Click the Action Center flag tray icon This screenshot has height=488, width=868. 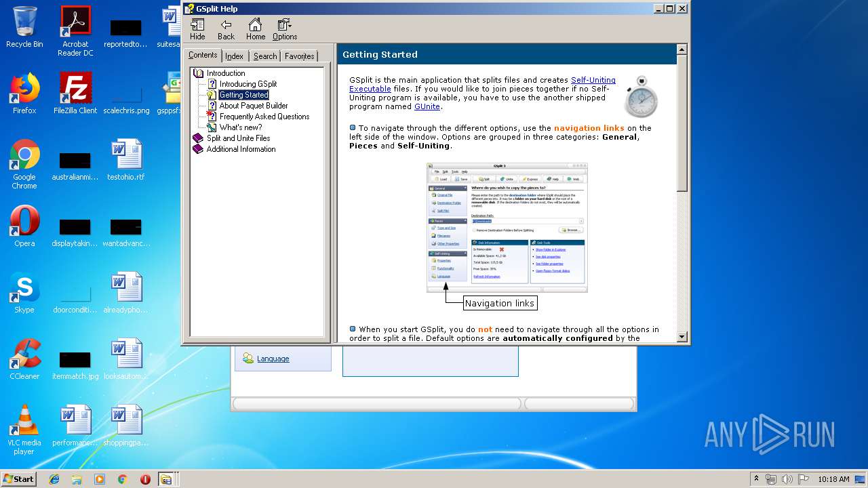point(804,479)
